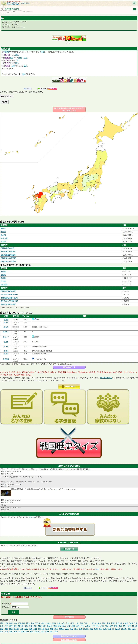Open the 鹿児島県大島郡宇検村 link
The height and width of the screenshot is (644, 138).
pos(9,295)
